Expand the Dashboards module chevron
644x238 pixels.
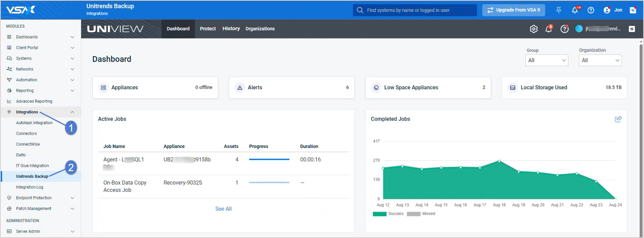point(72,37)
